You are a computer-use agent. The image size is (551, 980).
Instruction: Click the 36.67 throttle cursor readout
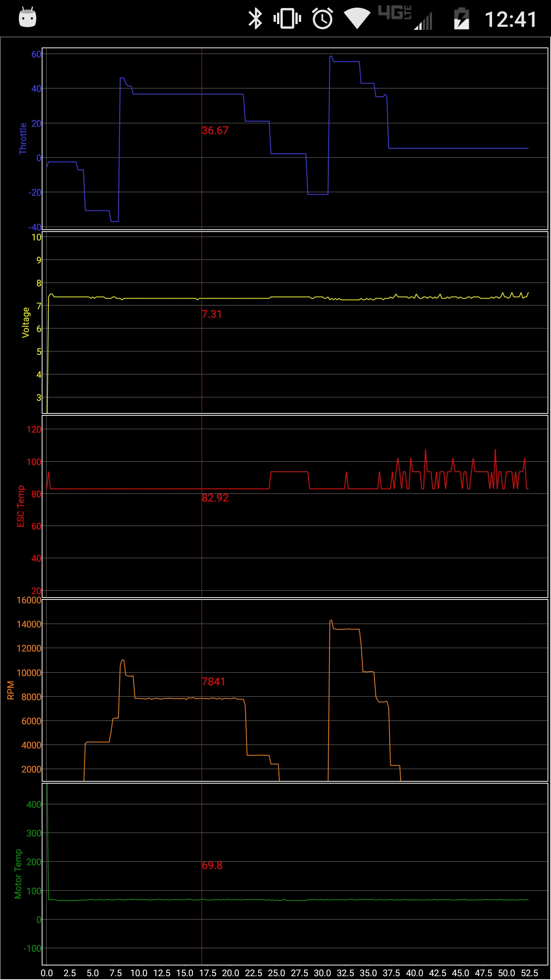[215, 131]
